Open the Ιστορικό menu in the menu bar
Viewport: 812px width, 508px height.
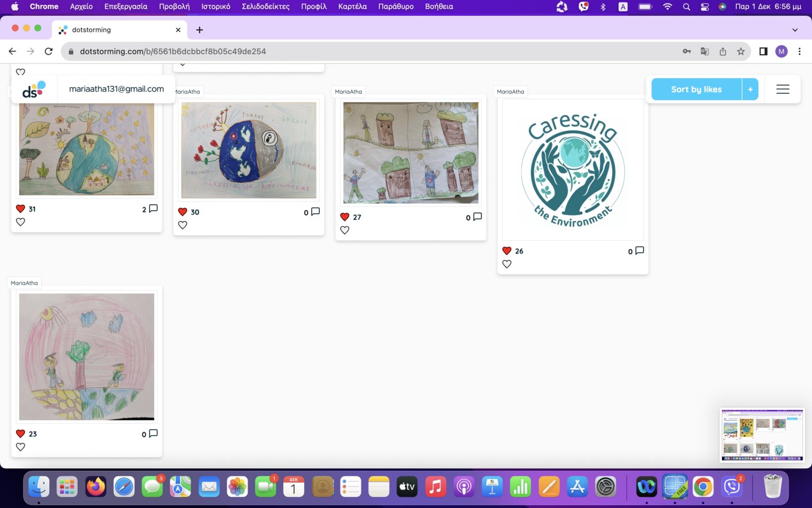click(x=215, y=6)
